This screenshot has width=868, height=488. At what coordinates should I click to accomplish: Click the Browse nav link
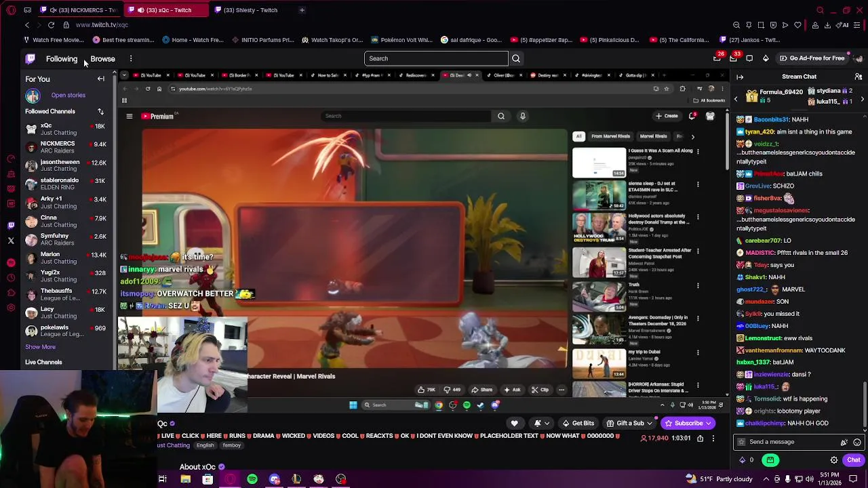pos(102,59)
